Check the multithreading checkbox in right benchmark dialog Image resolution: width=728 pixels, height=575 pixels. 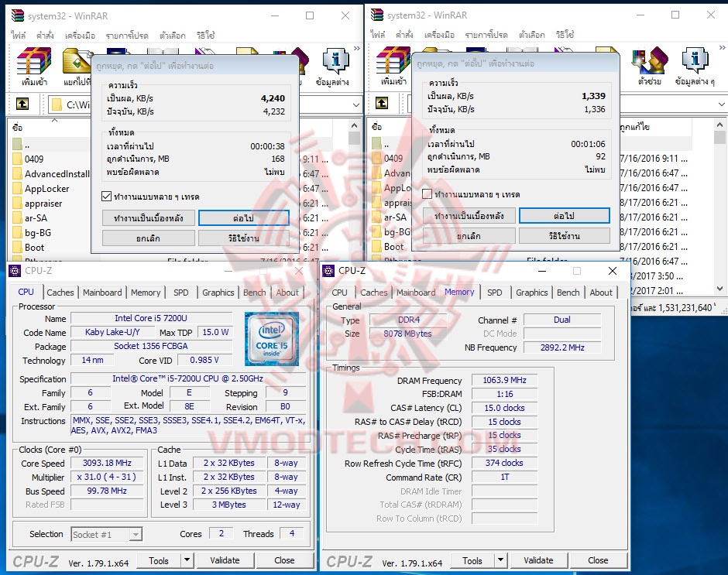pyautogui.click(x=428, y=194)
